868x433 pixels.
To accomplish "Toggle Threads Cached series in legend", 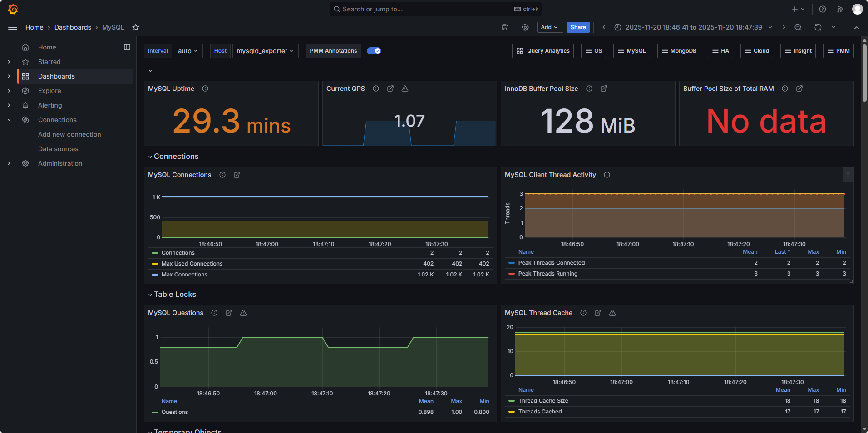I will click(x=540, y=412).
